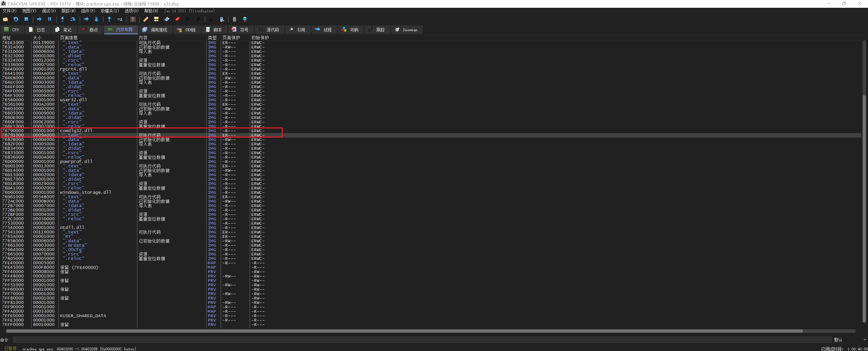Click the step into icon
This screenshot has width=868, height=351.
point(62,19)
